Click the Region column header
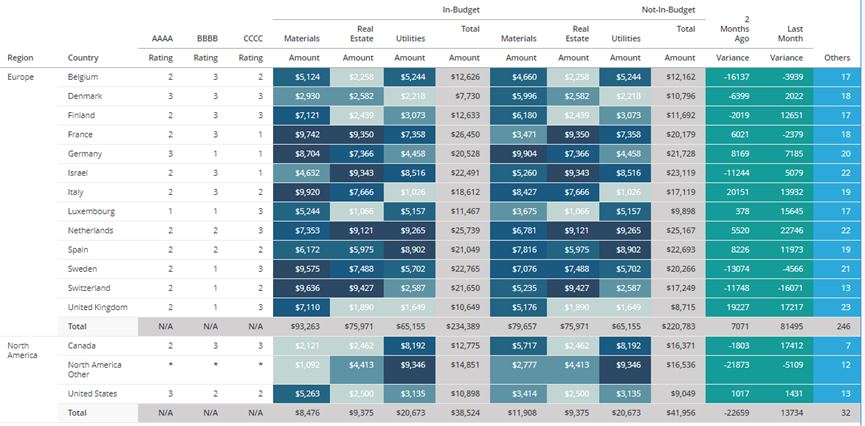Image resolution: width=865 pixels, height=426 pixels. pyautogui.click(x=20, y=58)
